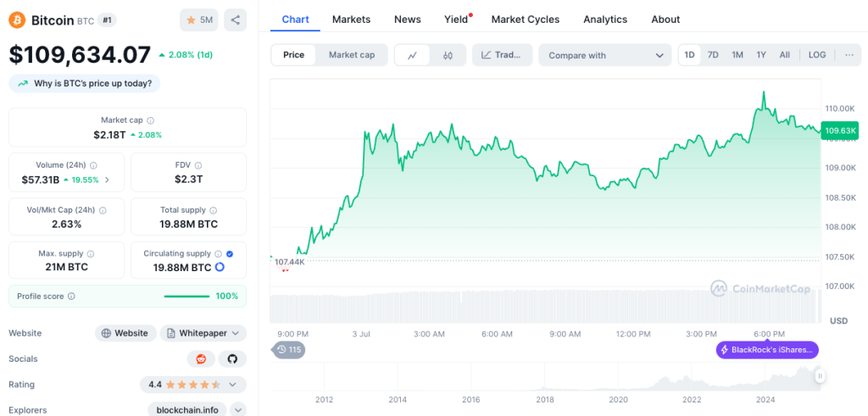This screenshot has width=868, height=416.
Task: Click the history 115 events badge
Action: coord(288,350)
